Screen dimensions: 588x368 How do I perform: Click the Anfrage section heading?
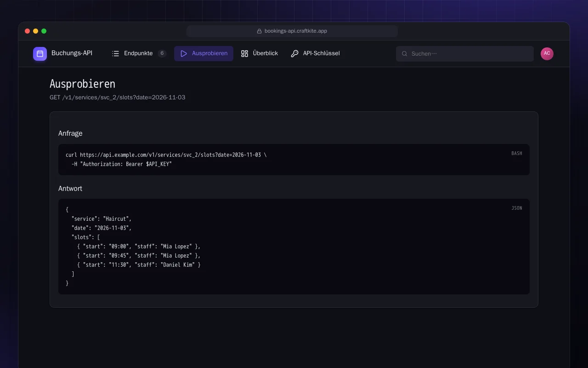(70, 133)
